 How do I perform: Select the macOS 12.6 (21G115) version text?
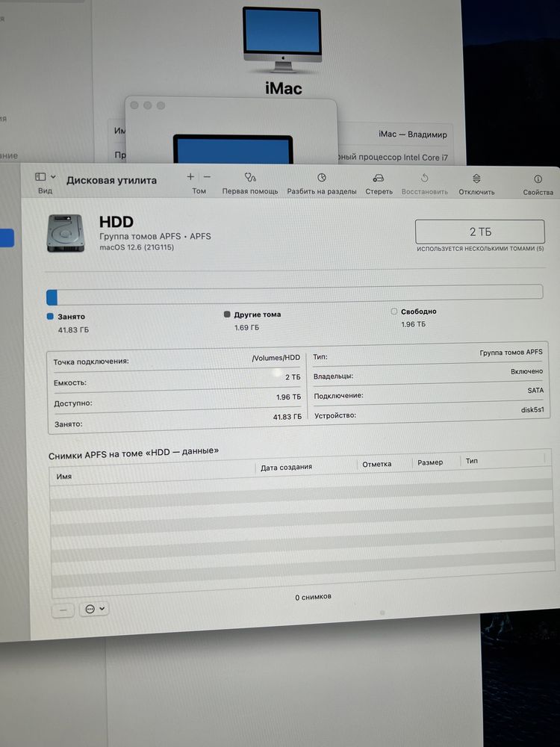137,247
